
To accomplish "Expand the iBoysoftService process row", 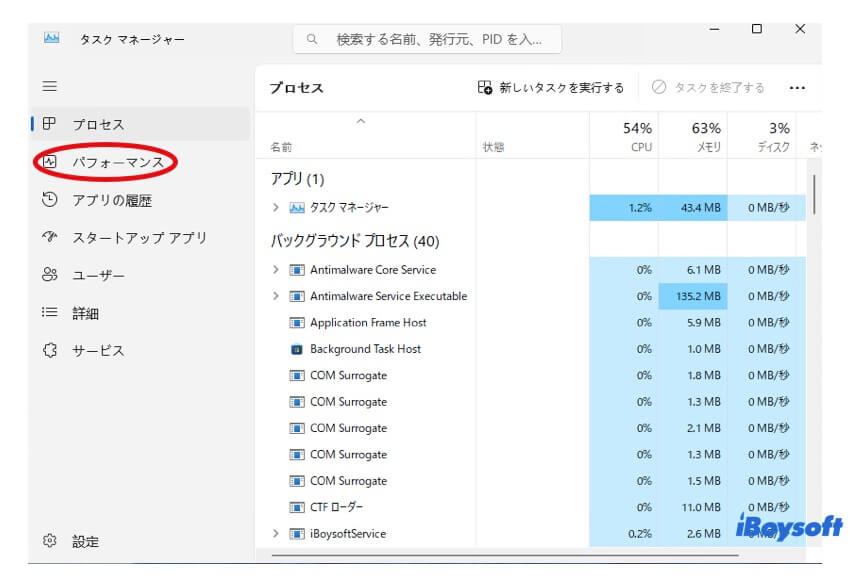I will [276, 534].
